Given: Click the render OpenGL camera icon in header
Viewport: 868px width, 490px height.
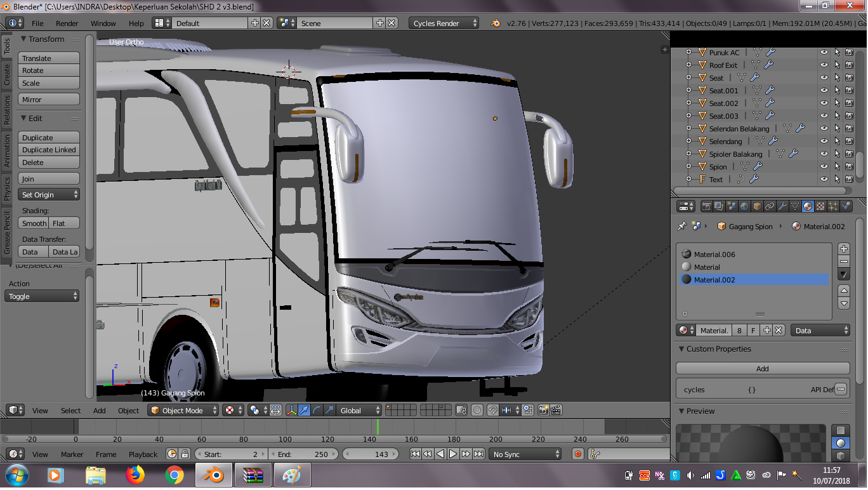Looking at the screenshot, I should point(544,411).
